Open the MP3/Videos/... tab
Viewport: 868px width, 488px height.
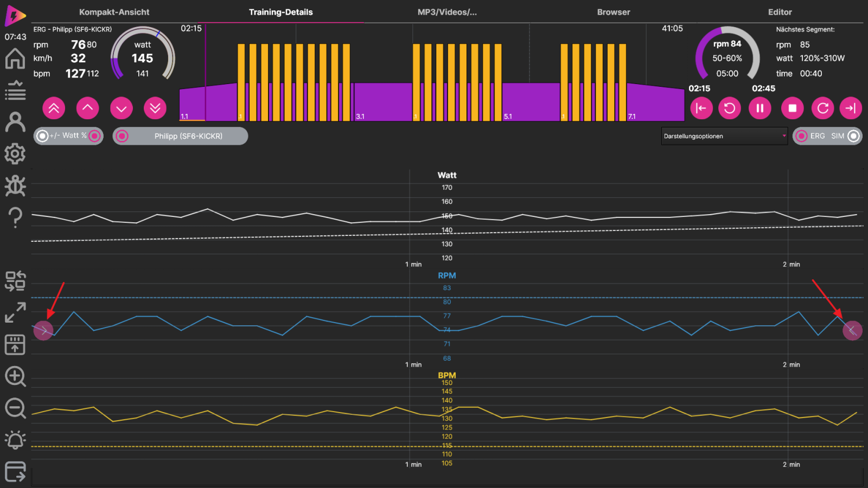tap(447, 12)
